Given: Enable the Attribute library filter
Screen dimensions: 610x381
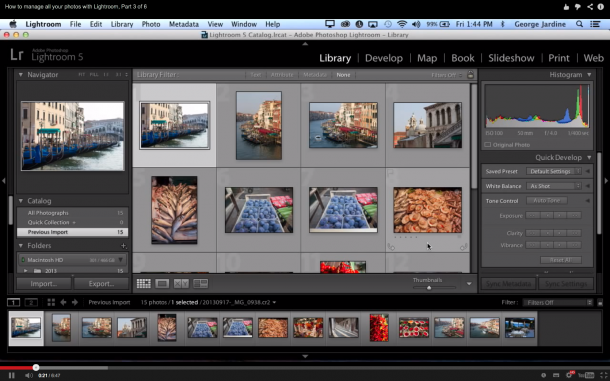Looking at the screenshot, I should [x=282, y=75].
